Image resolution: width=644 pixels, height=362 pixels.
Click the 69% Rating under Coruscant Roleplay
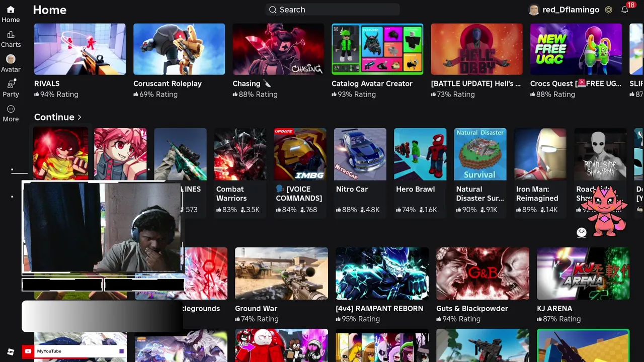click(x=155, y=94)
